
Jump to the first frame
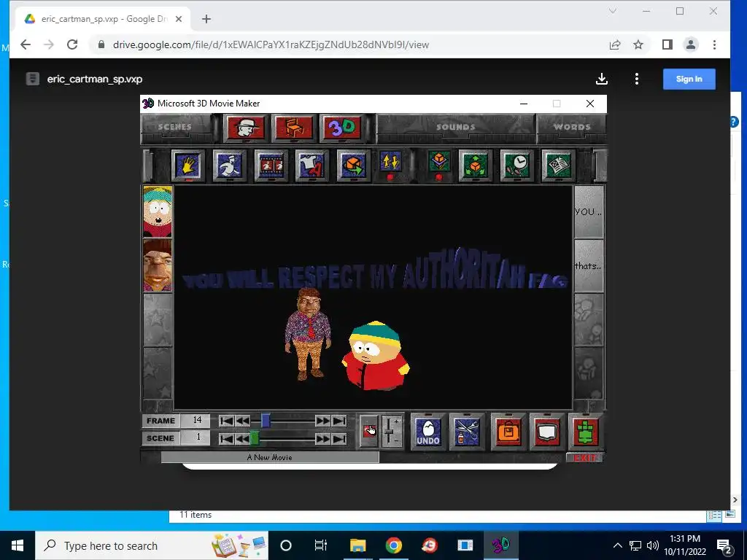coord(227,421)
